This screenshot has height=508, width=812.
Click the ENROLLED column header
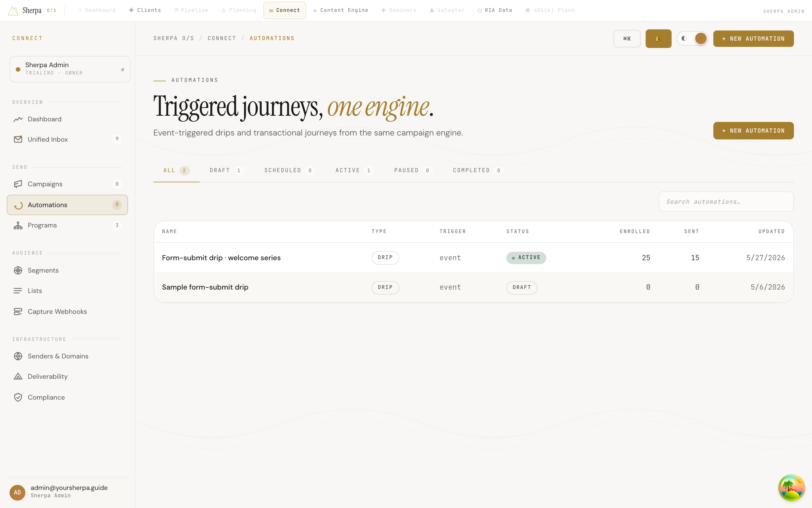pyautogui.click(x=635, y=231)
